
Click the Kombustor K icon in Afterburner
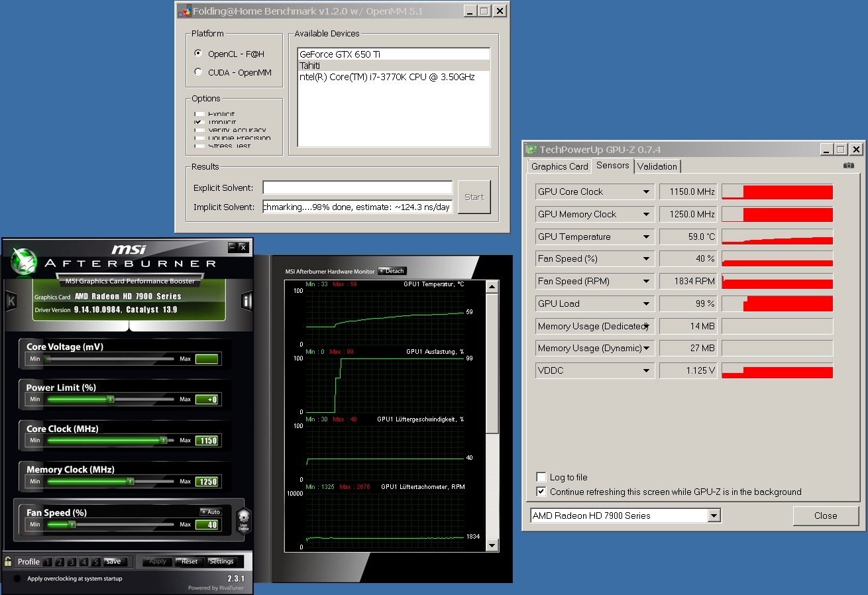pos(11,300)
